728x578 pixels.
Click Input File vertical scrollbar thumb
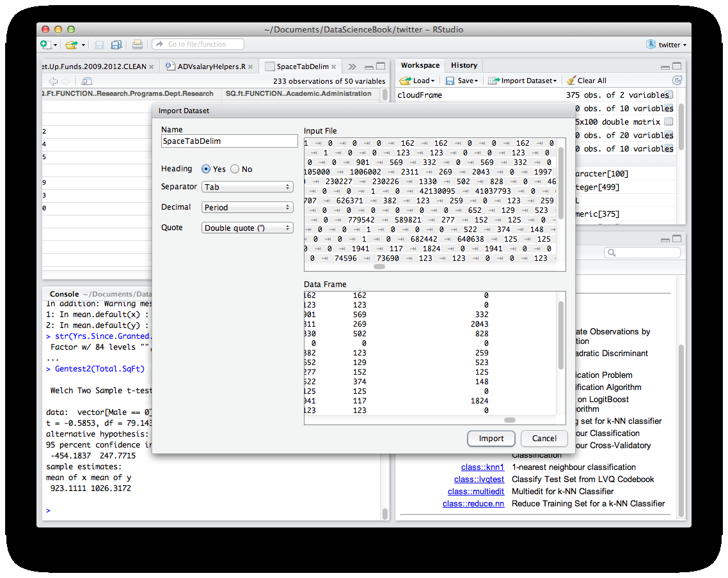coord(561,184)
